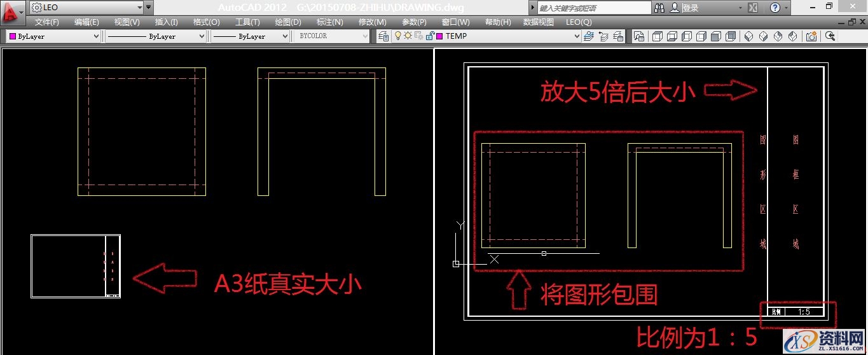Screen dimensions: 868x355
Task: Click the Make Object's Layer Current icon
Action: pyautogui.click(x=588, y=36)
